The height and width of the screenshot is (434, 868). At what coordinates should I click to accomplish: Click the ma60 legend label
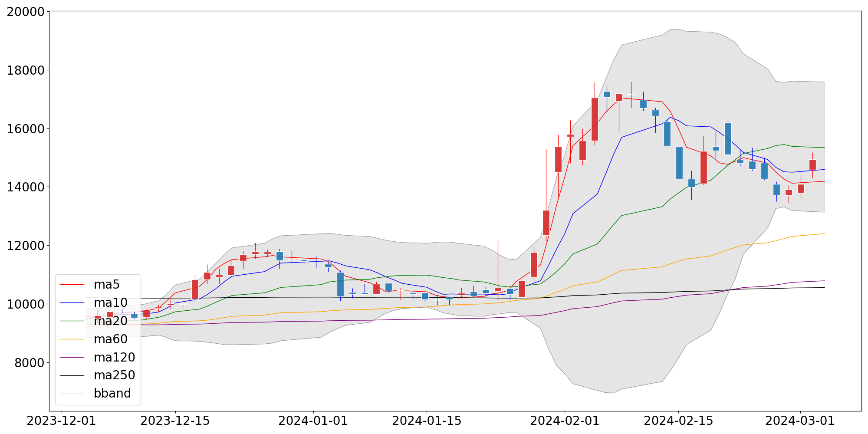[x=111, y=339]
